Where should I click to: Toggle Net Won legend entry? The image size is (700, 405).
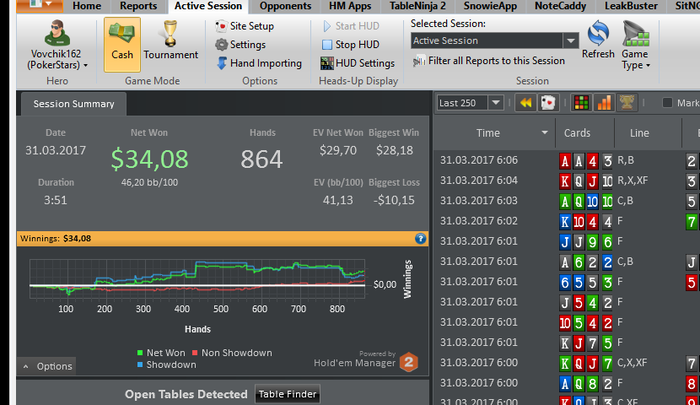point(161,353)
